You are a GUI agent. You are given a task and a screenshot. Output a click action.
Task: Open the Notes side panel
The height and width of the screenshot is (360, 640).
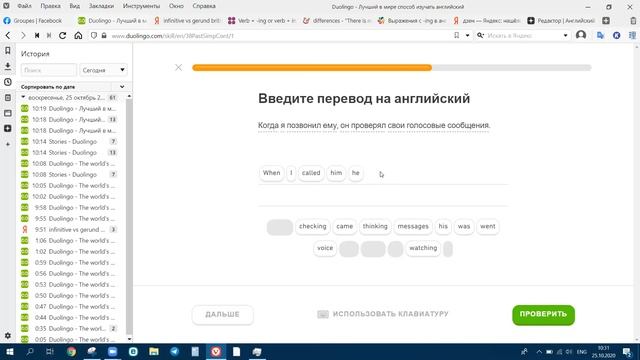(8, 98)
